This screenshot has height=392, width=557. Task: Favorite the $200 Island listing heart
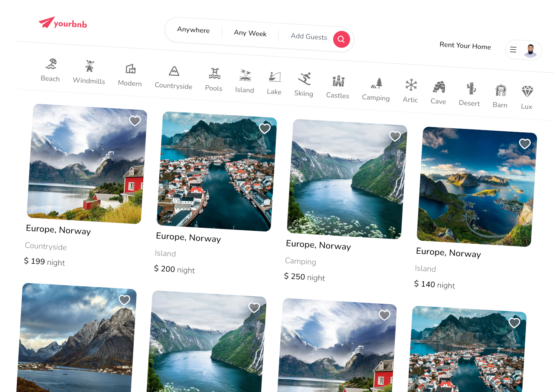pyautogui.click(x=265, y=129)
